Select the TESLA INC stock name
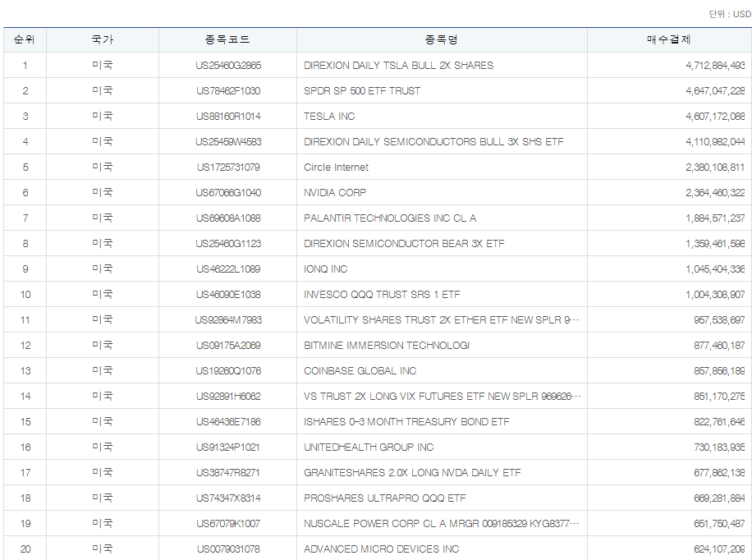The width and height of the screenshot is (752, 560). point(329,116)
